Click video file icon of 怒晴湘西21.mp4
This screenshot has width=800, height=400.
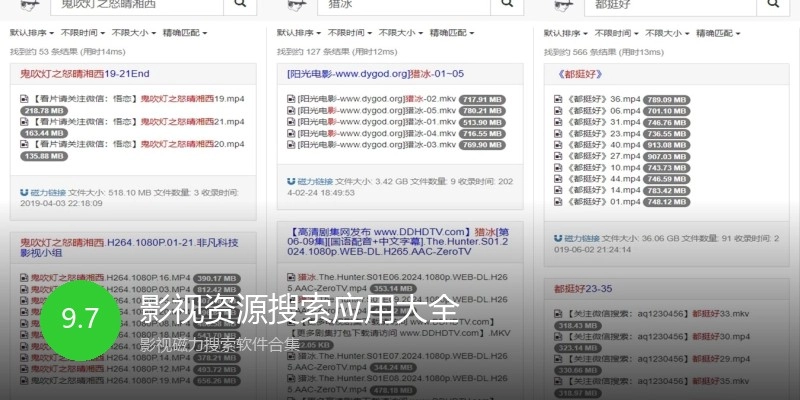24,121
